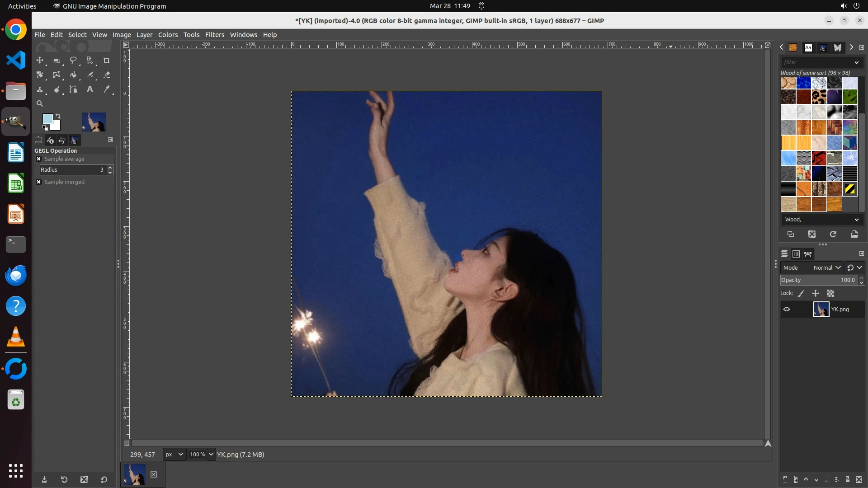The height and width of the screenshot is (488, 868).
Task: Select the Zoom magnifier tool
Action: [x=40, y=103]
